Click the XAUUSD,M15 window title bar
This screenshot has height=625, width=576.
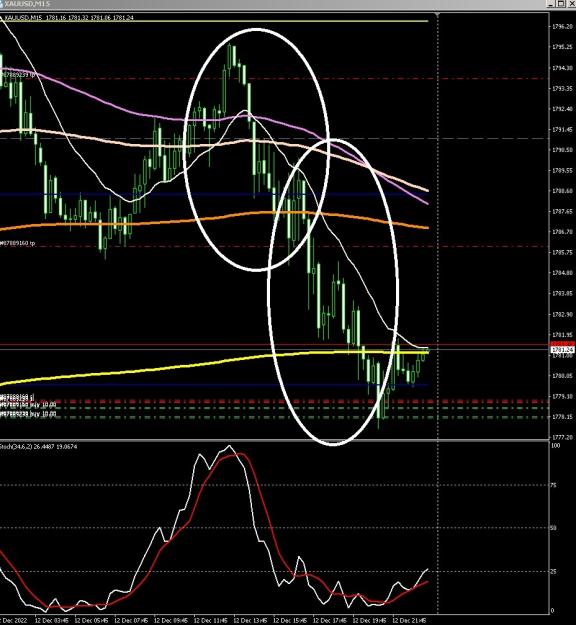[273, 4]
